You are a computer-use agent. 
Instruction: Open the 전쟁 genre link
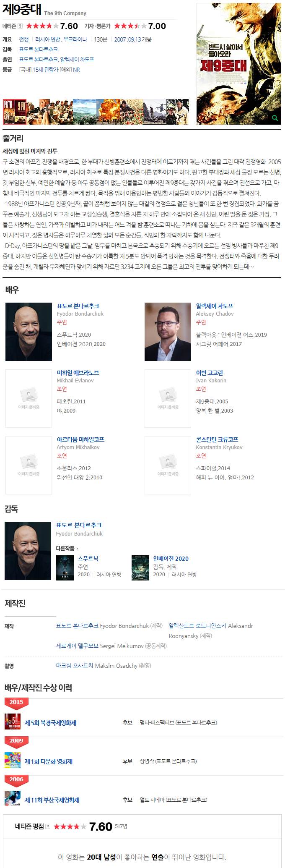[24, 39]
